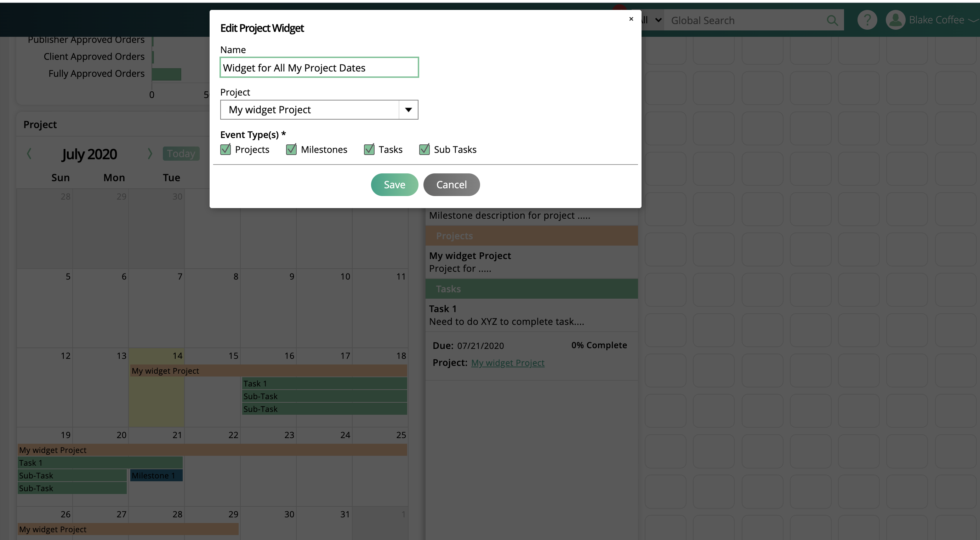Toggle the Tasks checkbox

click(x=369, y=149)
